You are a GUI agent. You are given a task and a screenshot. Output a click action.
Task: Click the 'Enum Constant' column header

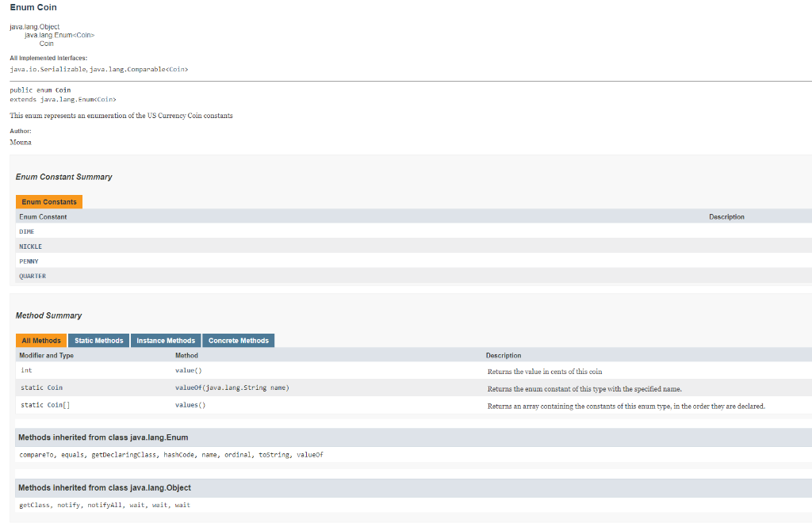click(43, 217)
